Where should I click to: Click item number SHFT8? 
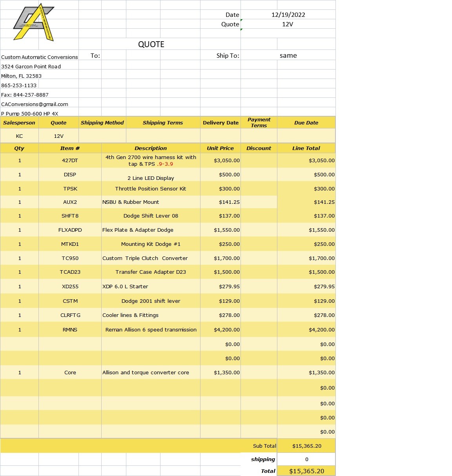(70, 216)
